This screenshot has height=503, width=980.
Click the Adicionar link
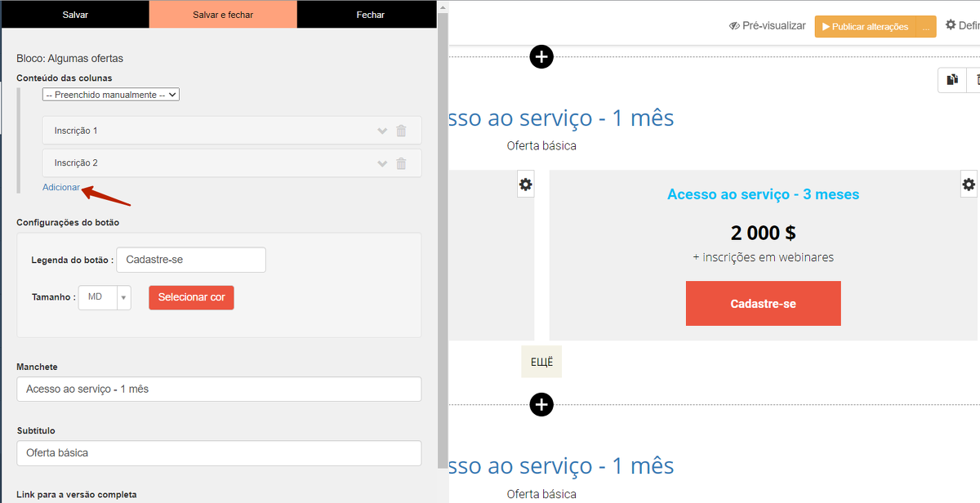point(61,187)
